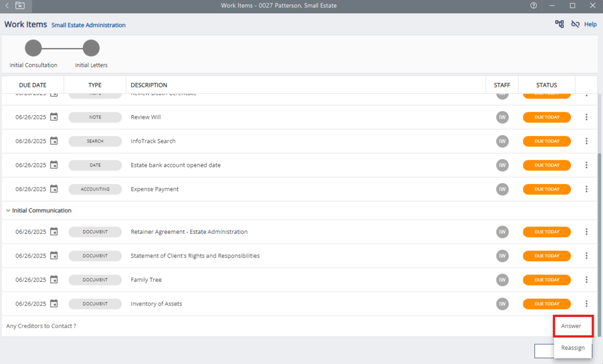Open calendar icon for Family Tree row
Image resolution: width=603 pixels, height=364 pixels.
pyautogui.click(x=54, y=280)
